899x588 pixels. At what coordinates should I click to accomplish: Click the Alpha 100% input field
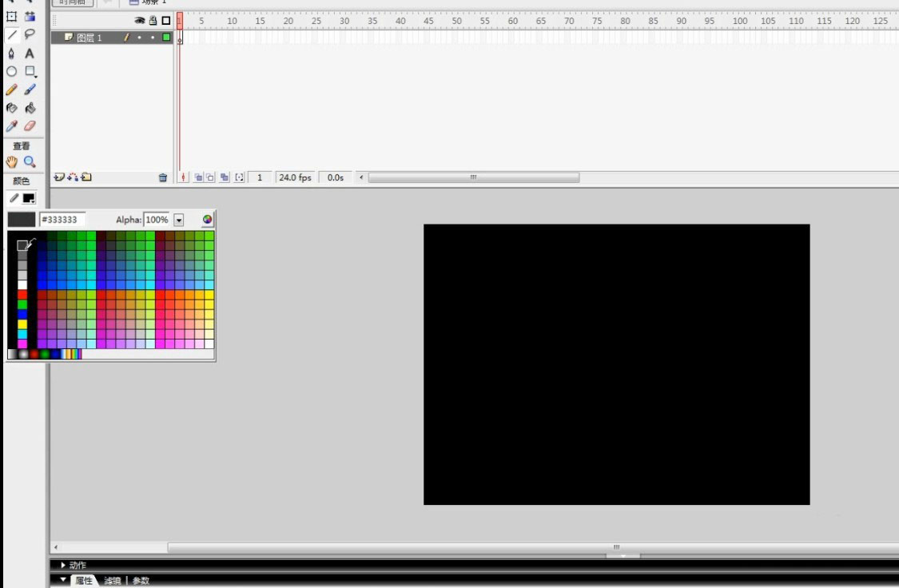click(157, 220)
